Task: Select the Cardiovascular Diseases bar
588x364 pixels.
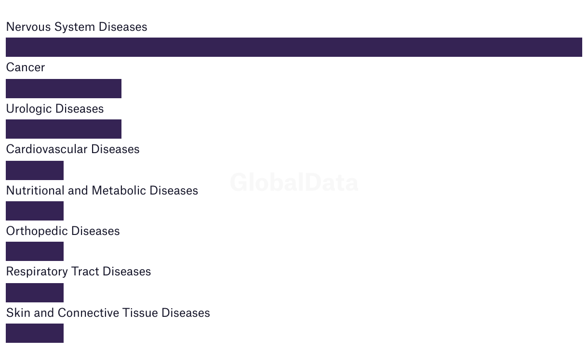Action: [x=35, y=170]
